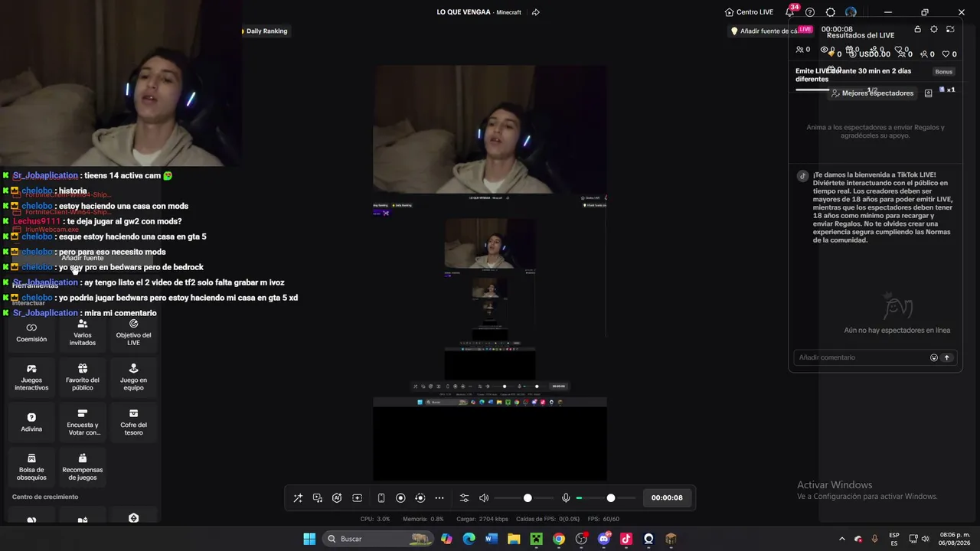Image resolution: width=980 pixels, height=551 pixels.
Task: Open the ESP language switcher
Action: pos(894,539)
